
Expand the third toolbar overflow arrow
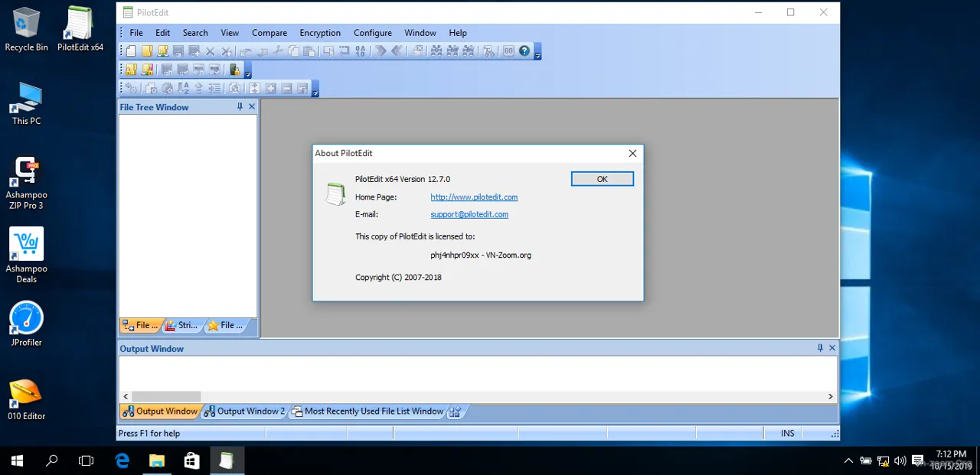(315, 89)
